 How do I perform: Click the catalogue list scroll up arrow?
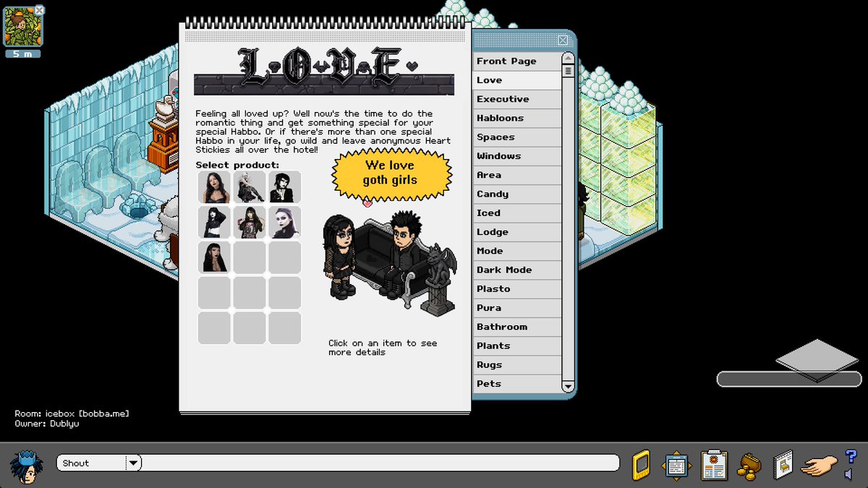pos(568,59)
